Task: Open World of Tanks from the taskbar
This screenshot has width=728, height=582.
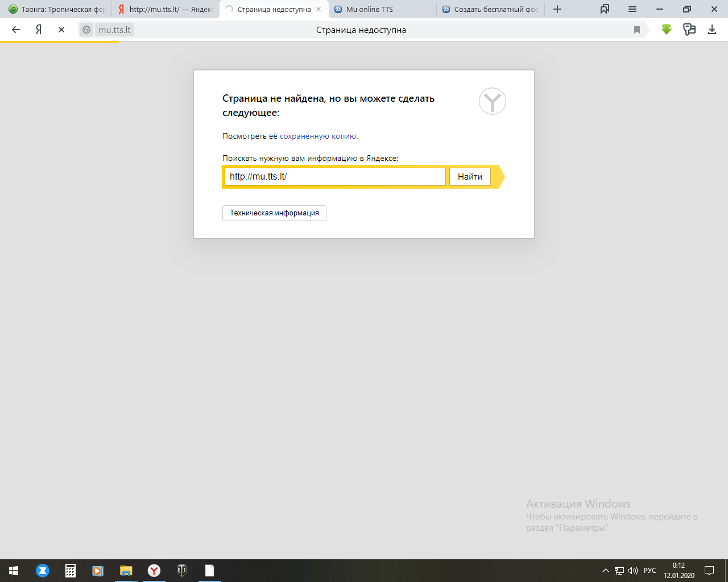Action: [182, 571]
